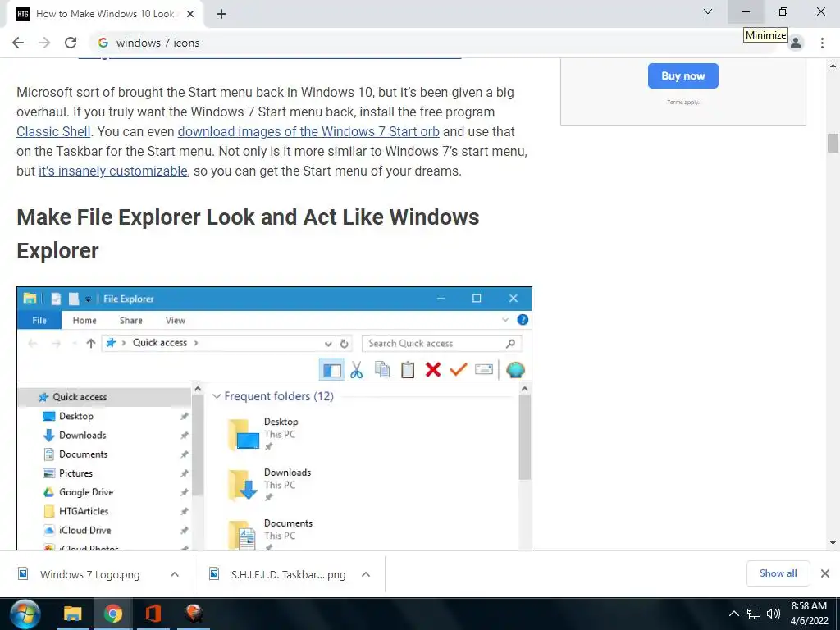Click the File Explorer screenshot image
840x630 pixels.
(274, 419)
